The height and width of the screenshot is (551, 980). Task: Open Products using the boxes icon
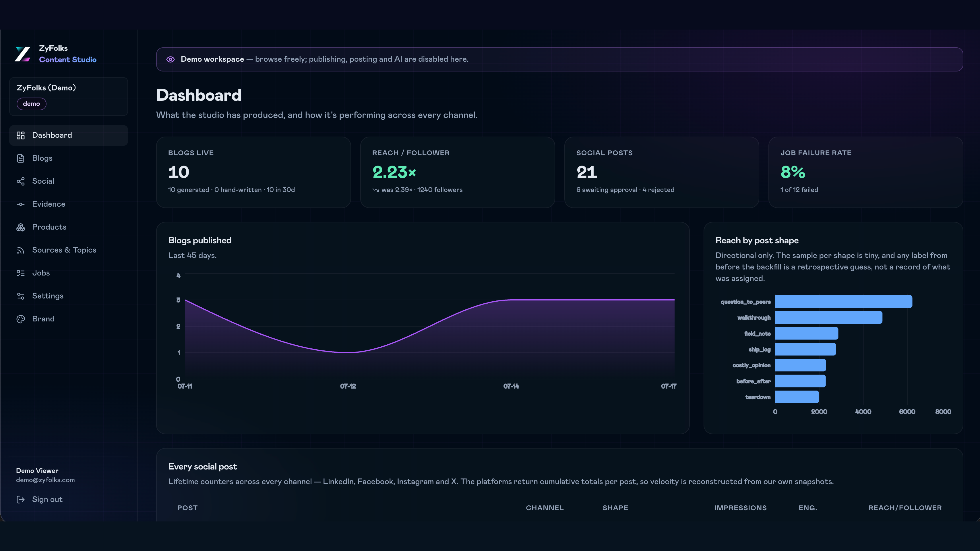point(21,227)
